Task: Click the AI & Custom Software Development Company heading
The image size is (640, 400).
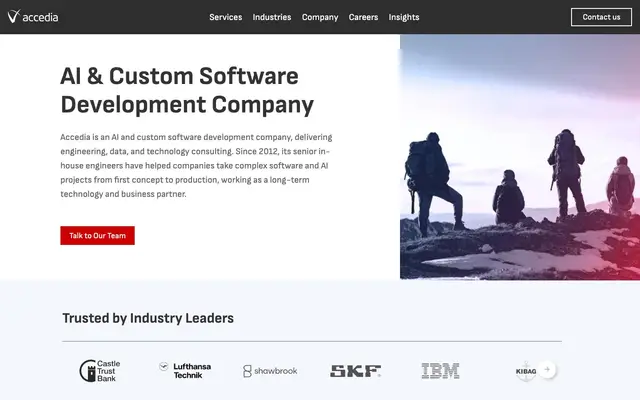Action: pyautogui.click(x=187, y=90)
